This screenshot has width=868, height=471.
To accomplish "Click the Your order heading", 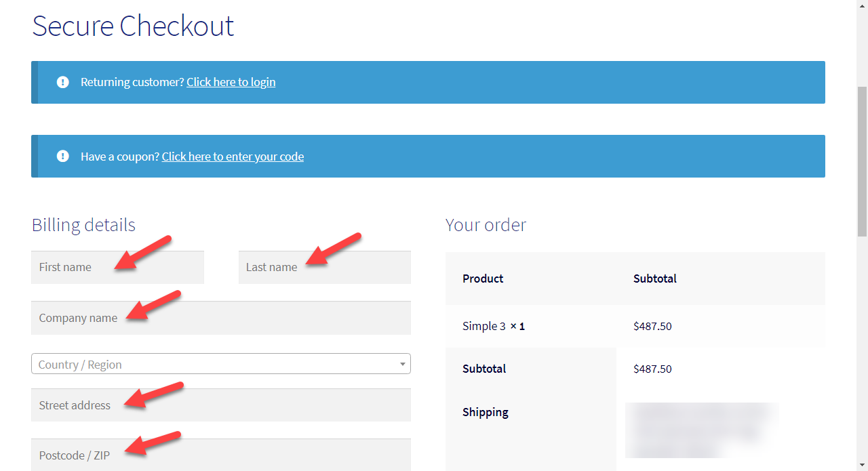I will click(x=486, y=225).
